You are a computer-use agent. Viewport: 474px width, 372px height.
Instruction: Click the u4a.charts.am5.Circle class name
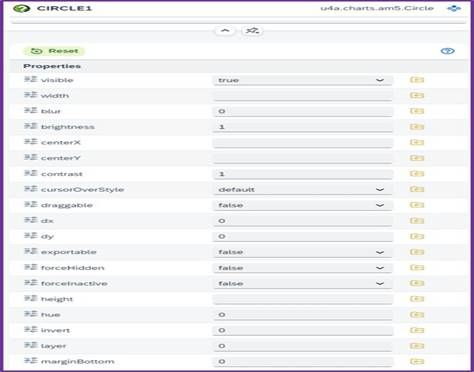click(377, 8)
